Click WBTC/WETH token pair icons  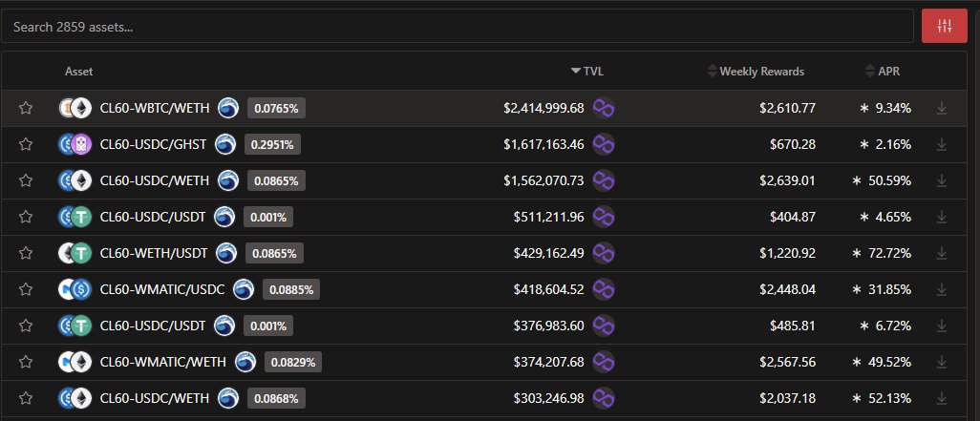click(x=75, y=108)
